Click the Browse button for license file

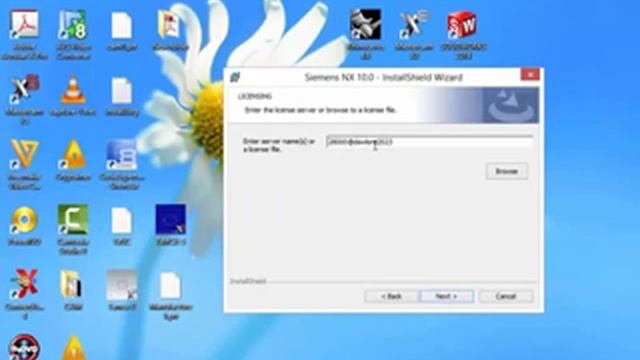point(507,171)
